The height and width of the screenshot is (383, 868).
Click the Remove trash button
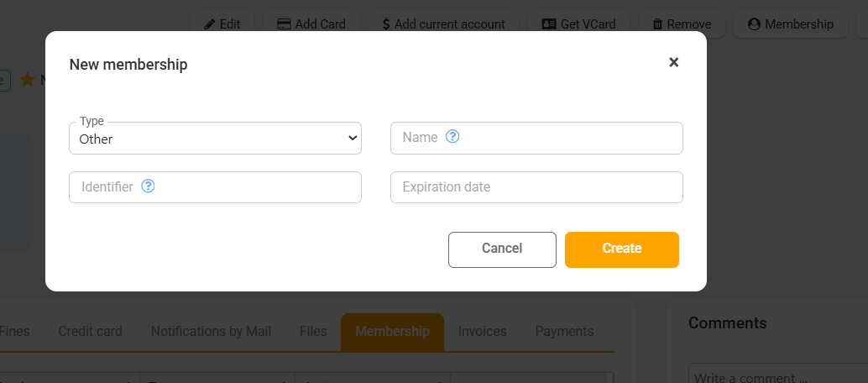point(682,24)
